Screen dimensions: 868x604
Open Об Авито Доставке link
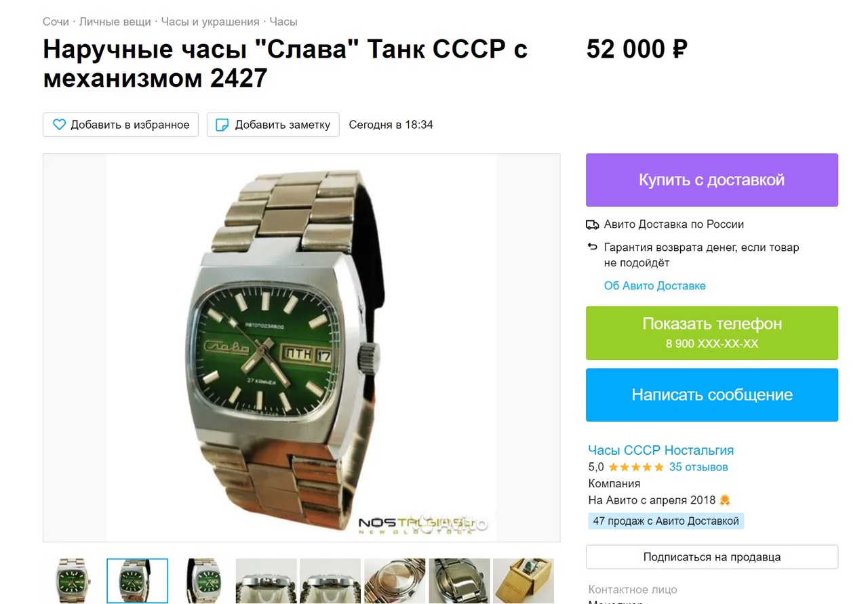click(x=655, y=285)
